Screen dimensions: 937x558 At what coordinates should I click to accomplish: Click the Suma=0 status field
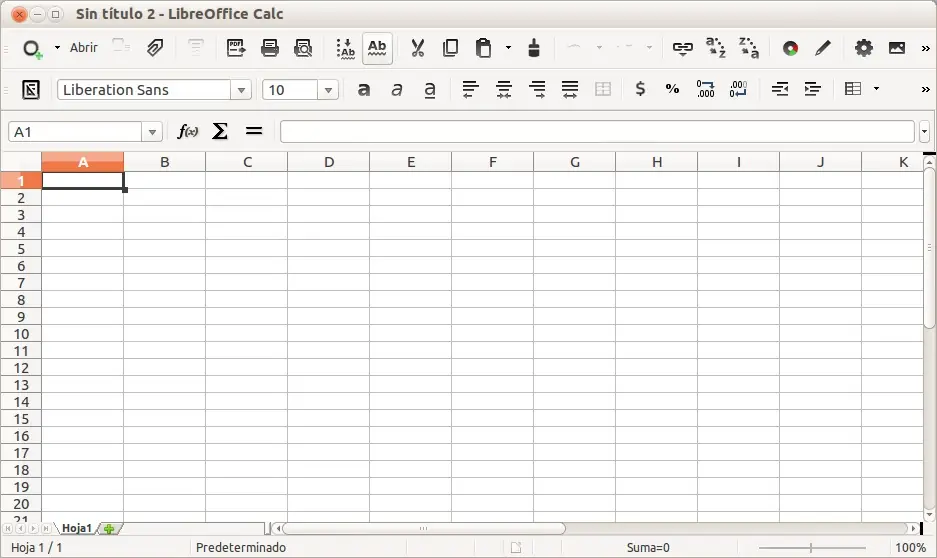click(648, 547)
